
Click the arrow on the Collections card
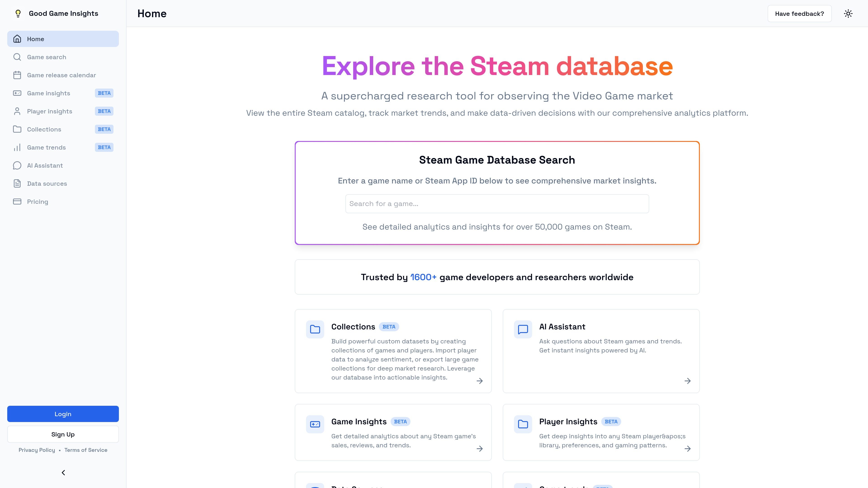click(480, 381)
